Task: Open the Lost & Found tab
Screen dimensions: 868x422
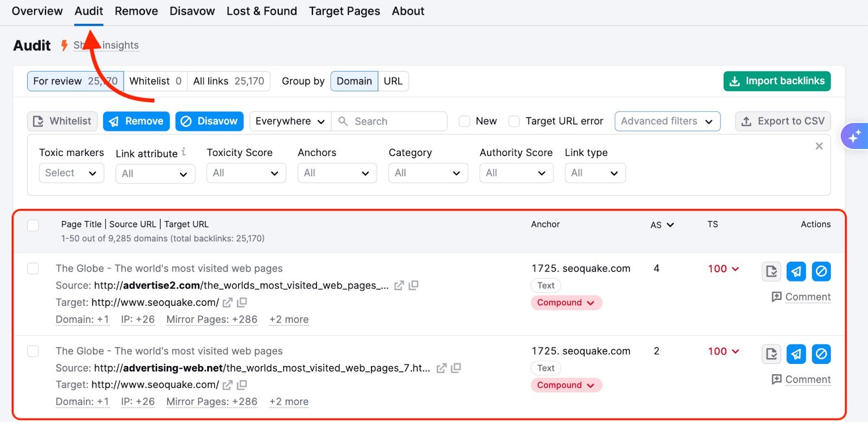Action: pos(261,11)
